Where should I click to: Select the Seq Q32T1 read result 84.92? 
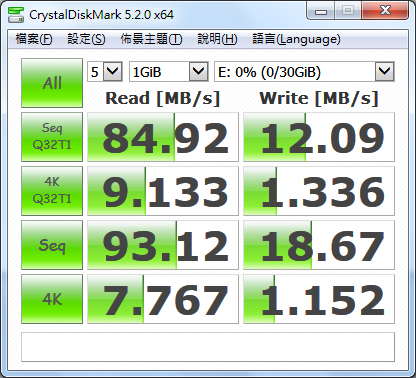click(163, 137)
